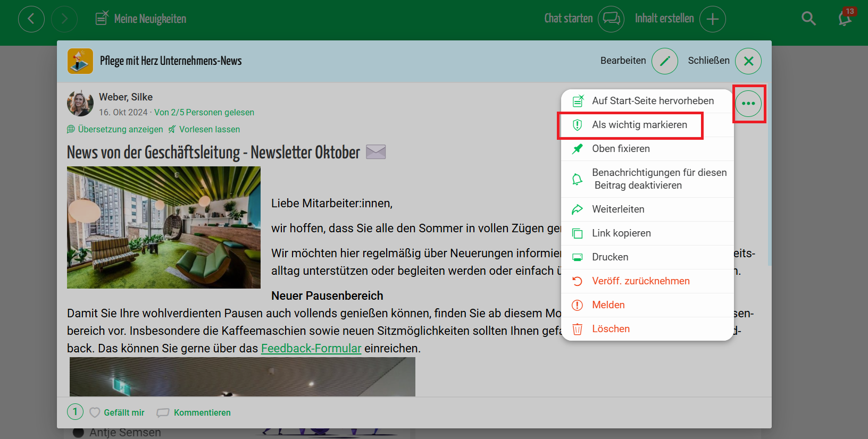The image size is (868, 439).
Task: Collapse the three-dots options menu button
Action: [748, 104]
